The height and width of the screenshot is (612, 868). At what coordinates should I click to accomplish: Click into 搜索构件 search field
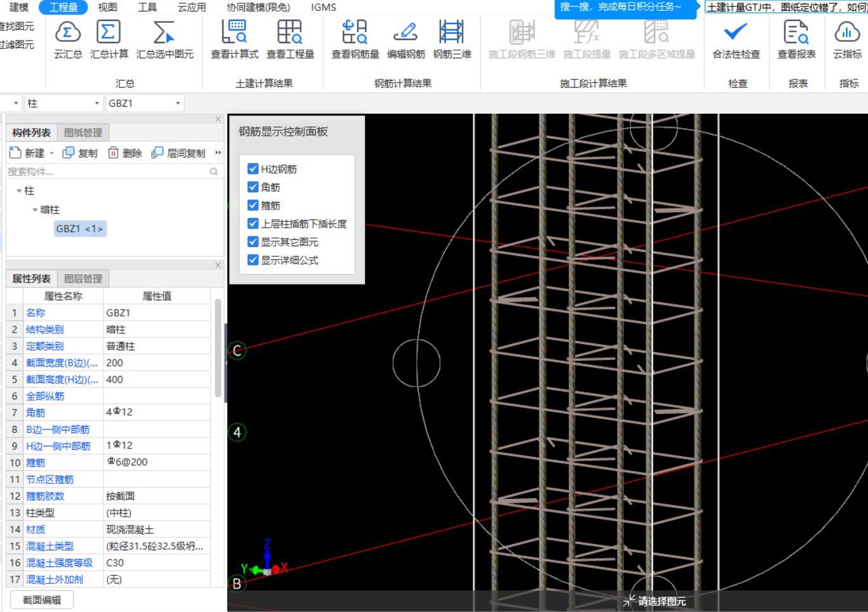point(107,171)
